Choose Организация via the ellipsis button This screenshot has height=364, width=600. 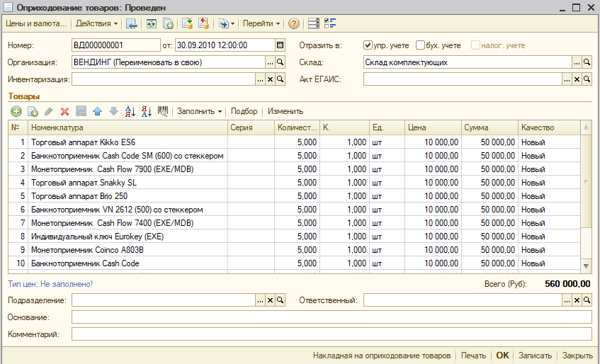point(270,62)
